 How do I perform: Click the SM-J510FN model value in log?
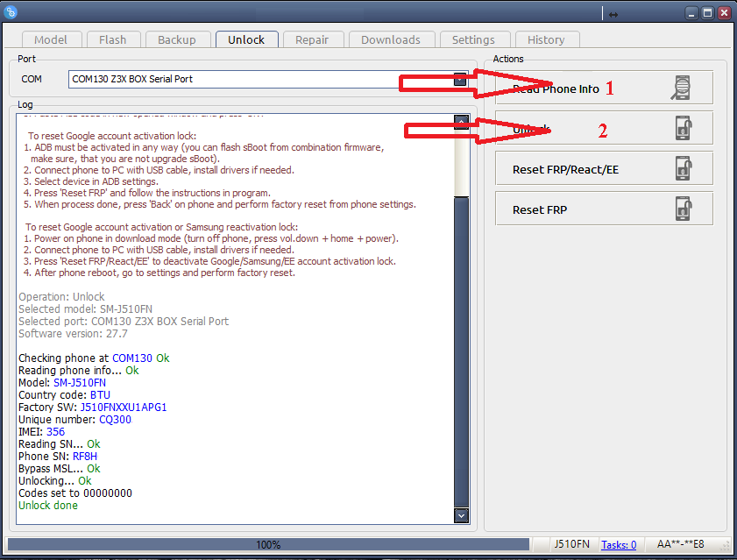tap(80, 383)
